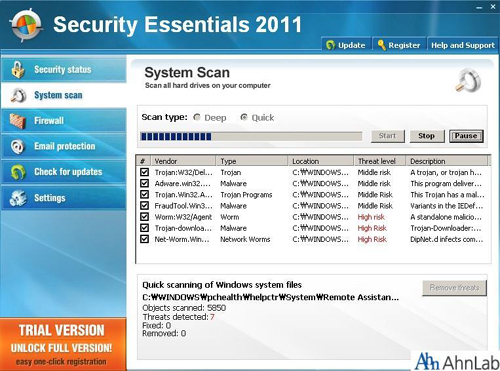Image resolution: width=500 pixels, height=371 pixels.
Task: Click the Remove threats button
Action: [x=454, y=288]
